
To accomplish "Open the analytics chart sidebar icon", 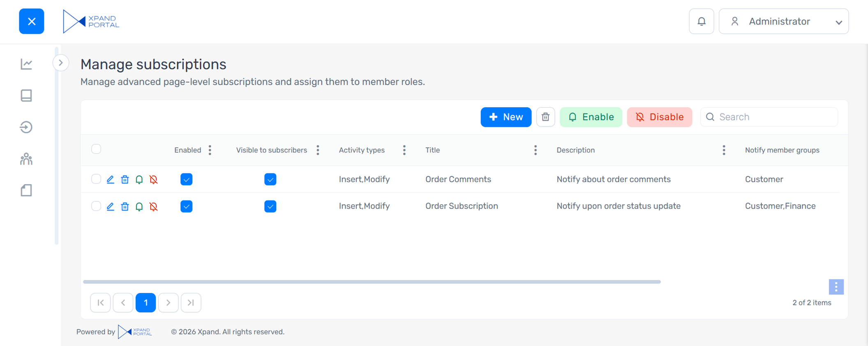I will coord(26,64).
